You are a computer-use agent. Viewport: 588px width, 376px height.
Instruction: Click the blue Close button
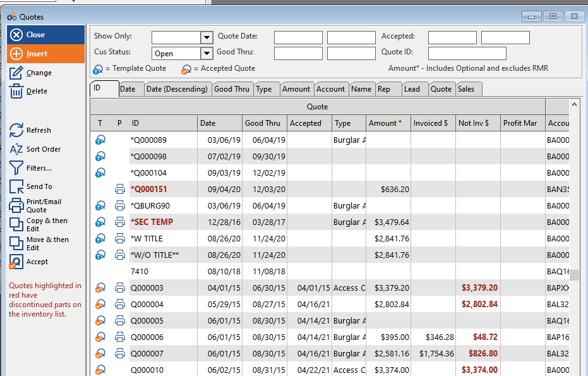tap(45, 35)
